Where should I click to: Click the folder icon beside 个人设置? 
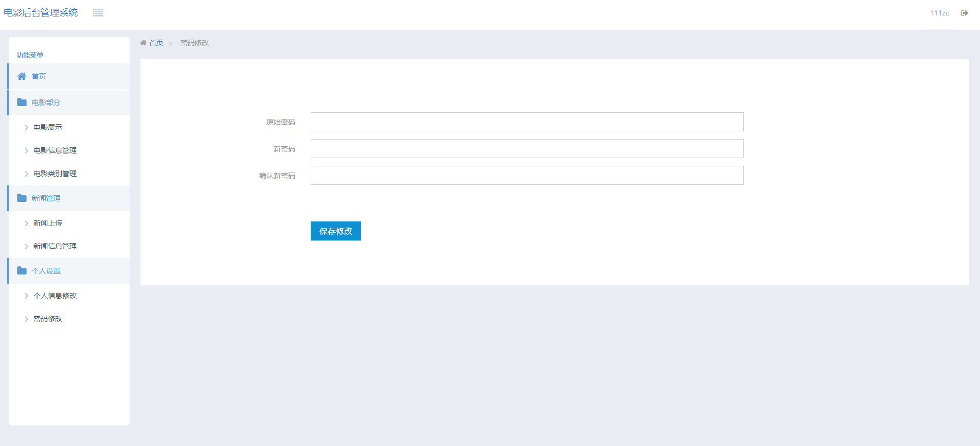(22, 270)
